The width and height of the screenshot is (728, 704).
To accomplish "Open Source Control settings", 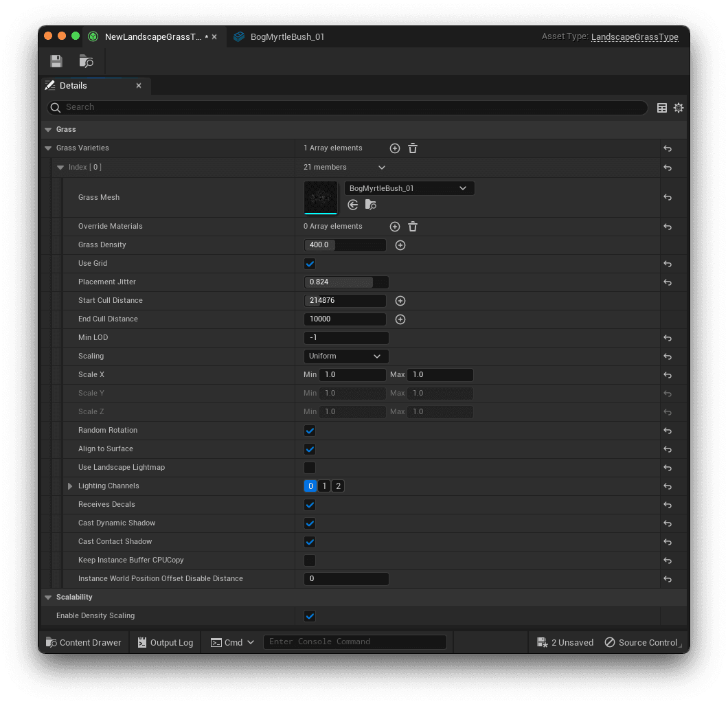I will 641,641.
